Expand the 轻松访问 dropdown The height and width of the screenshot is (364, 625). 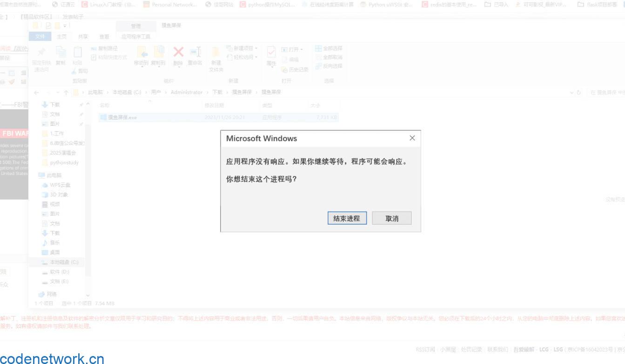[255, 57]
